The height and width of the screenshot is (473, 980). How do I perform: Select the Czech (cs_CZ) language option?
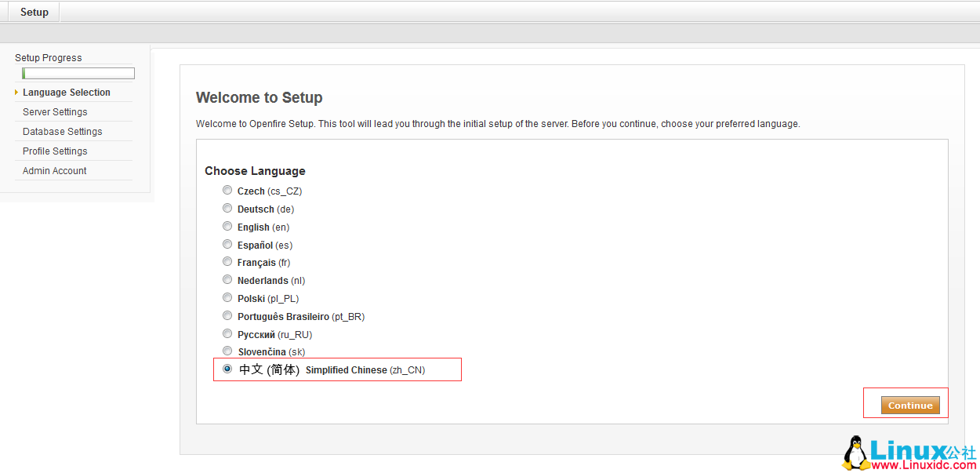click(x=227, y=190)
